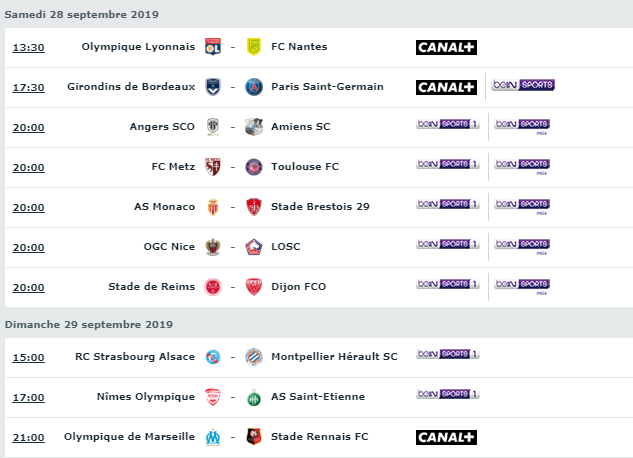
Task: Click Canal+ logo for Lyon-Nantes match
Action: pyautogui.click(x=446, y=47)
